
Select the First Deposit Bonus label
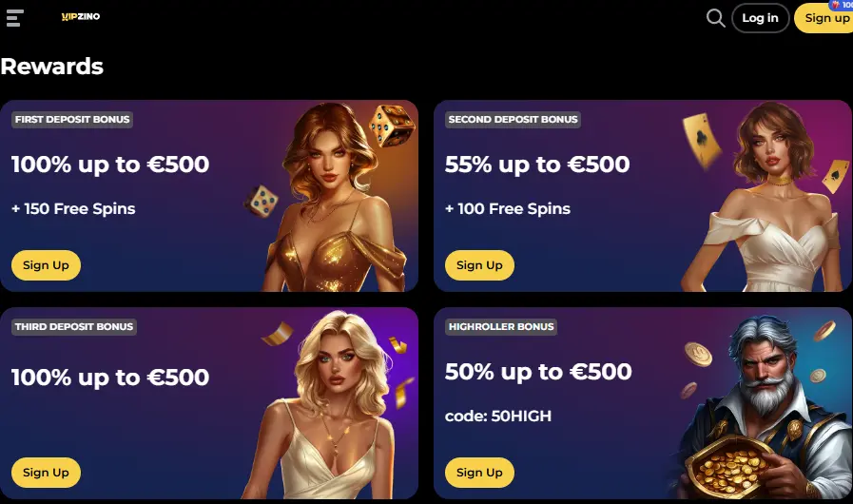pos(72,119)
